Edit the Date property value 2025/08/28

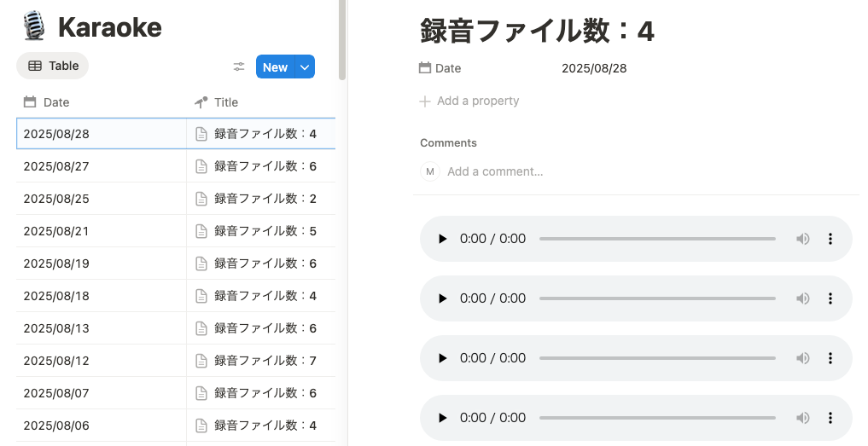594,68
